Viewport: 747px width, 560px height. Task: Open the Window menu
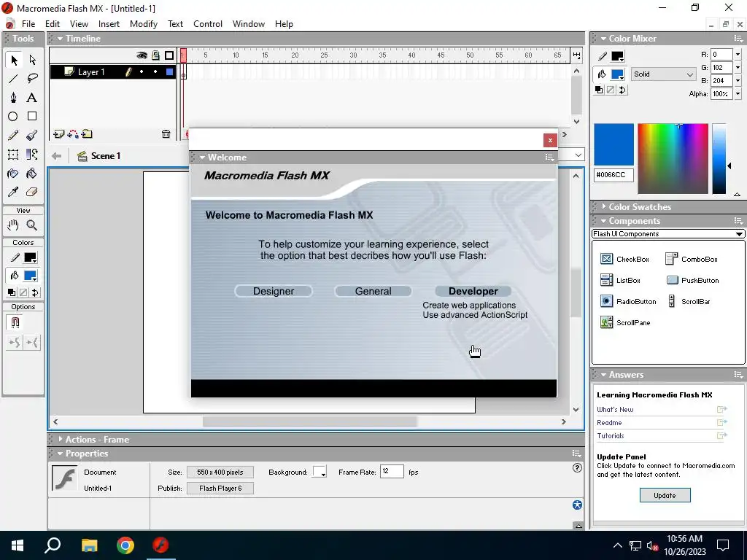pos(248,24)
